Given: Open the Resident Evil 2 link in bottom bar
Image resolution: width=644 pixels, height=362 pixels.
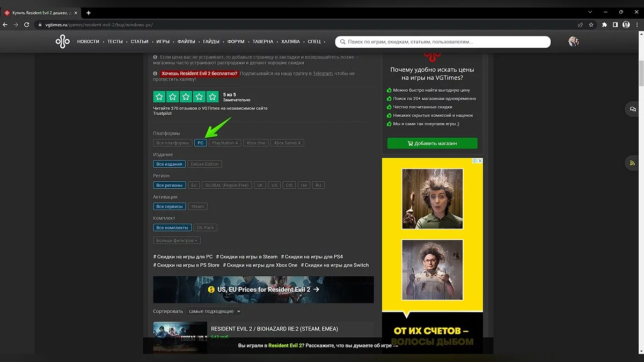Looking at the screenshot, I should click(285, 345).
